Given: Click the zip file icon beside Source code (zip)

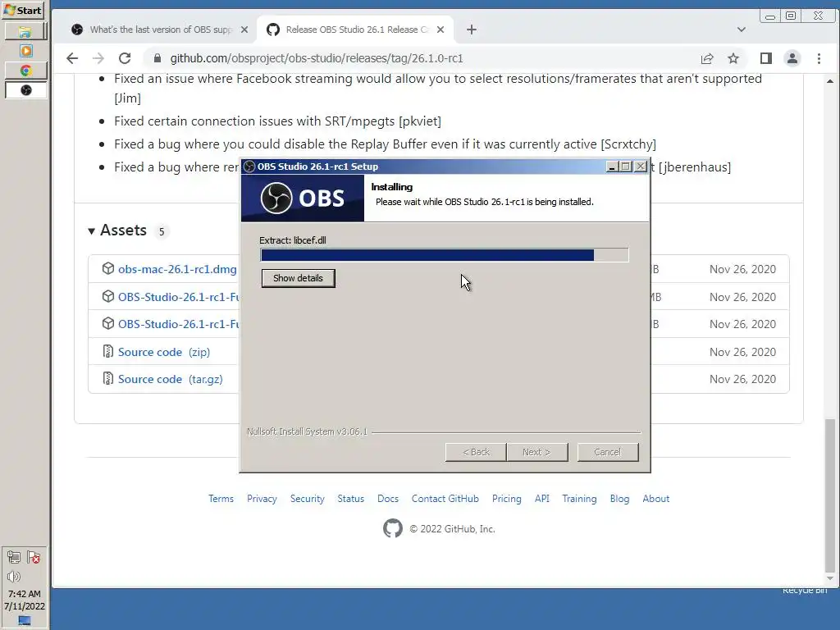Looking at the screenshot, I should [108, 351].
